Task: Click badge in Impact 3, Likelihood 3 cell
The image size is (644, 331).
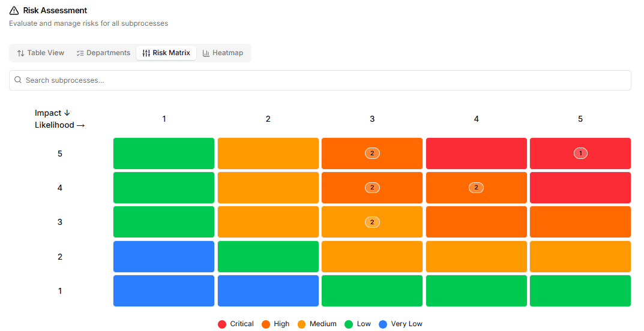Action: (x=372, y=222)
